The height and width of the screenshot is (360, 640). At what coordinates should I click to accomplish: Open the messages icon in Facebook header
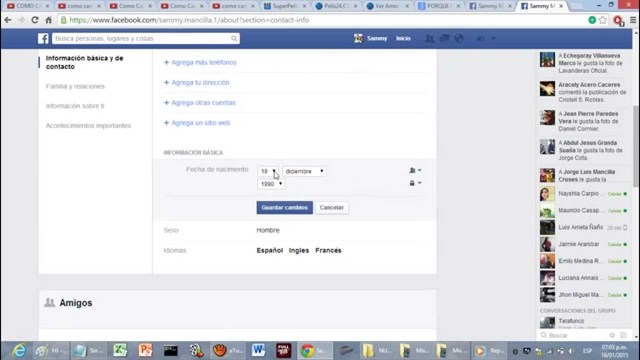(444, 38)
